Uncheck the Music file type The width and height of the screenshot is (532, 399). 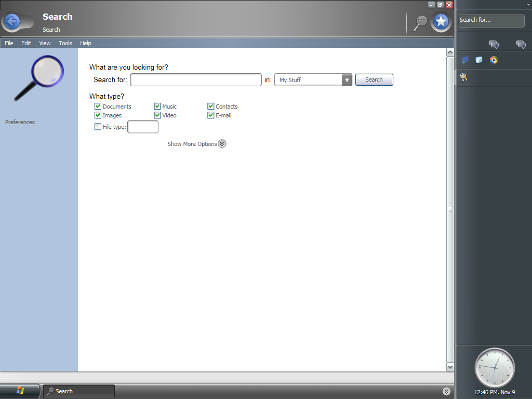point(157,107)
